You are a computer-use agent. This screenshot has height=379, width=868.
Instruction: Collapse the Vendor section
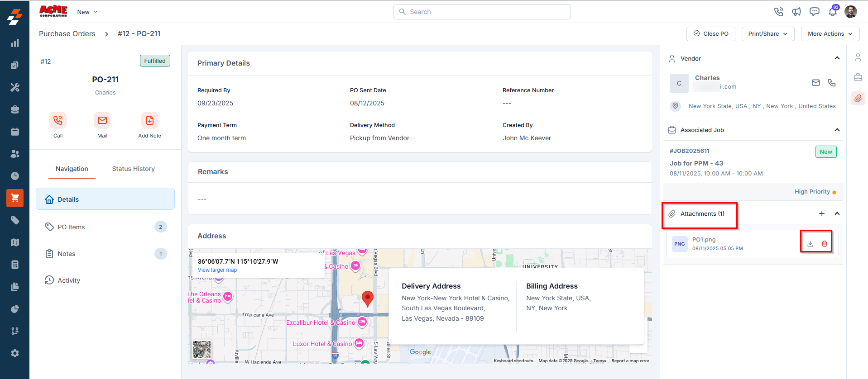[x=837, y=58]
